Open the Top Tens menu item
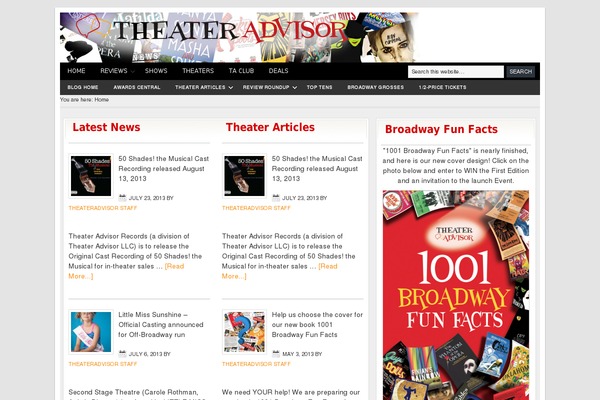The width and height of the screenshot is (600, 400). point(319,87)
